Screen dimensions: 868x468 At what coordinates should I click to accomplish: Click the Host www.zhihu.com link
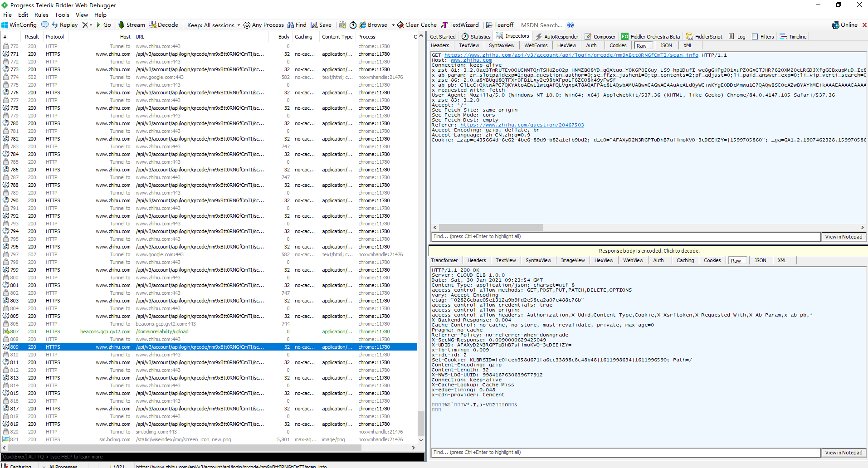471,60
